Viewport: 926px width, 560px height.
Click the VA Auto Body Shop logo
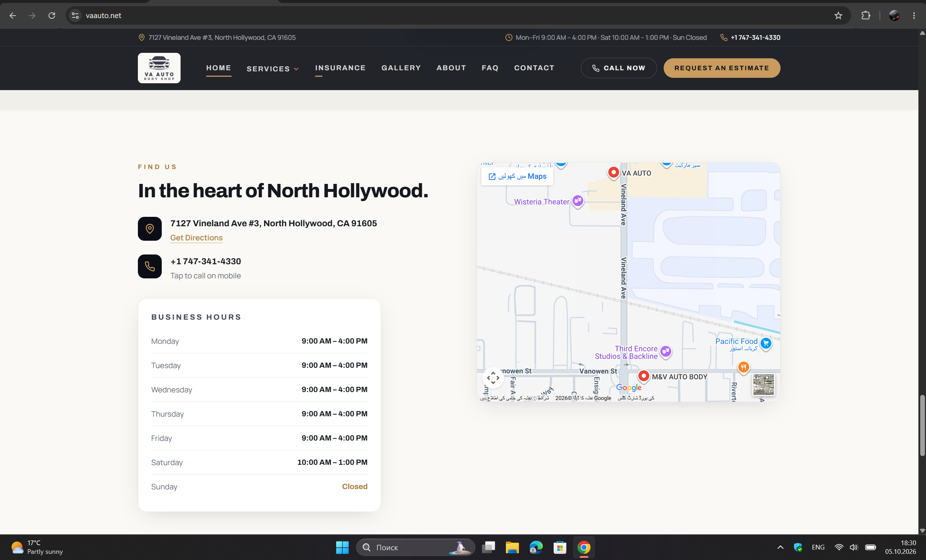tap(159, 68)
